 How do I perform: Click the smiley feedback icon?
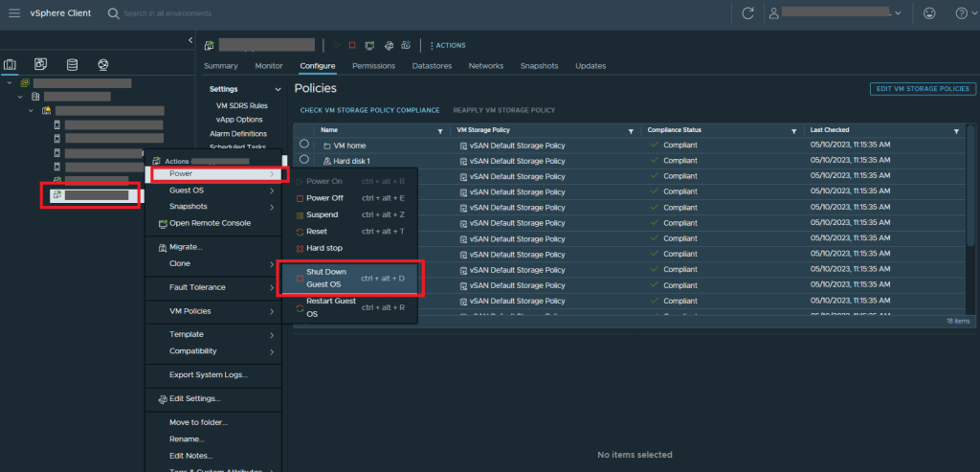click(928, 13)
